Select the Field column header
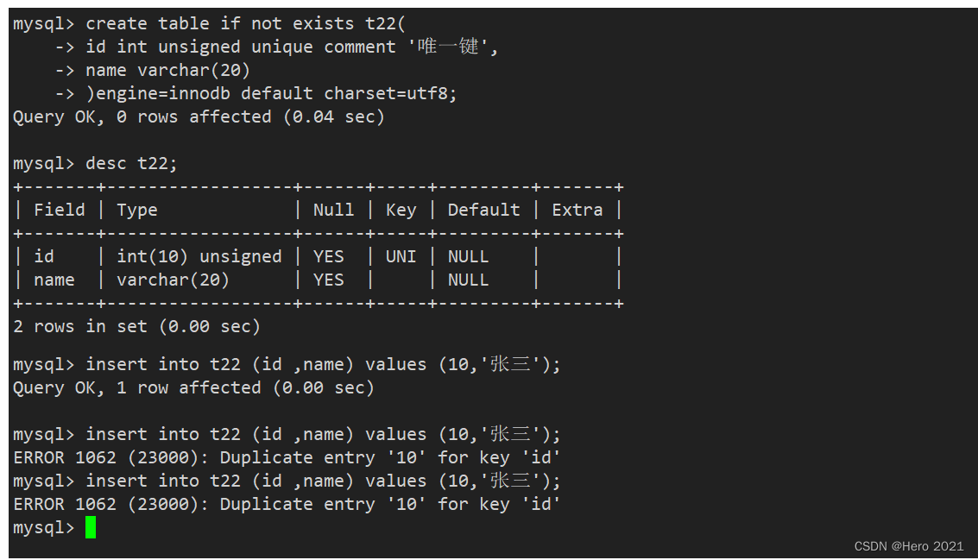 pos(60,210)
